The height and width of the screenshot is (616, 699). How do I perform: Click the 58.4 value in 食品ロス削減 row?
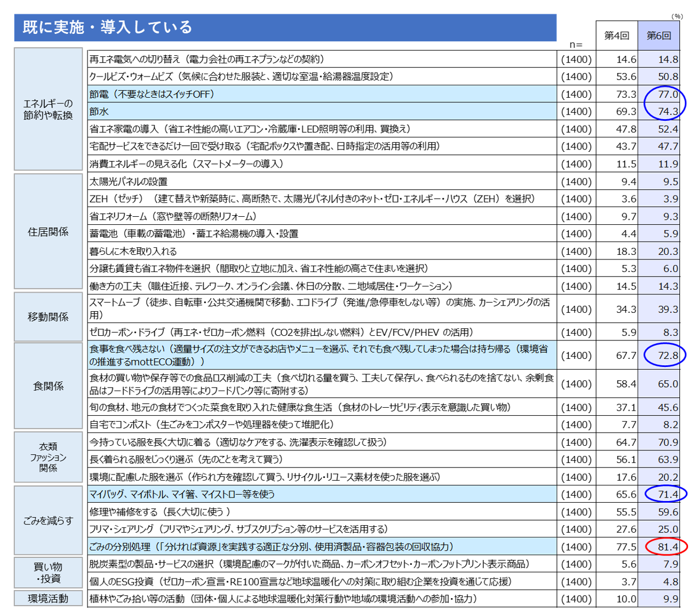626,384
